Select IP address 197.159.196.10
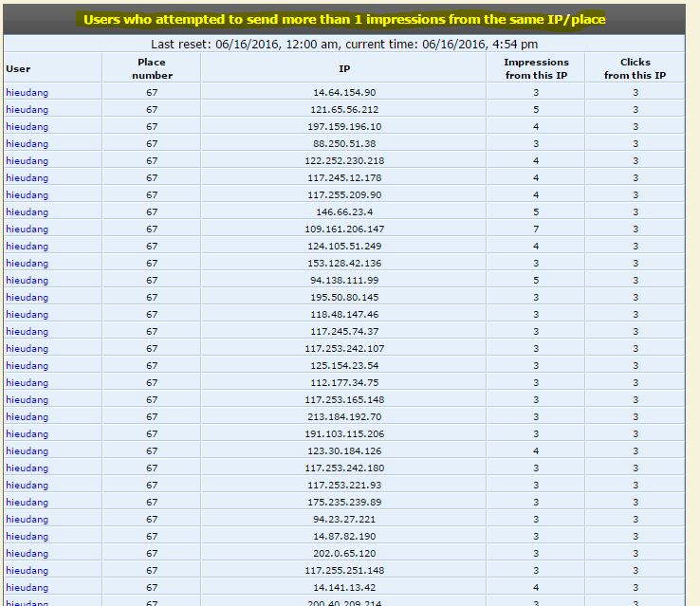Screen dimensions: 700x606 click(344, 127)
